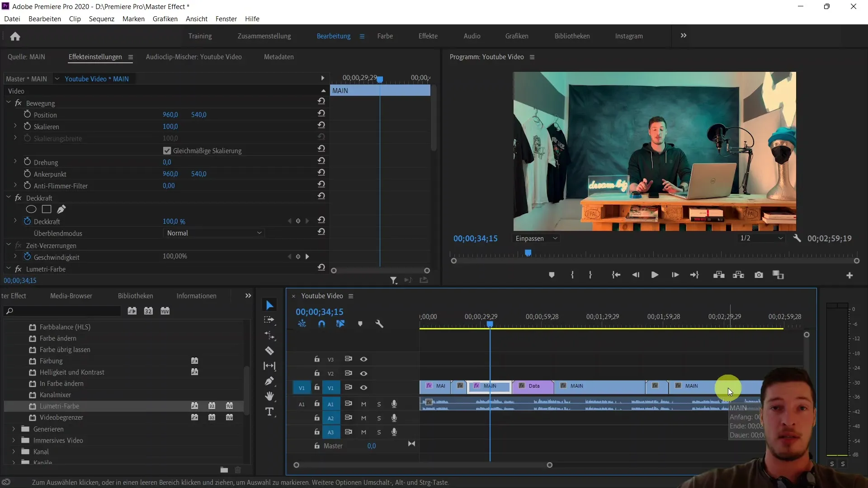Image resolution: width=868 pixels, height=488 pixels.
Task: Expand the Skalieren parameter
Action: 15,126
